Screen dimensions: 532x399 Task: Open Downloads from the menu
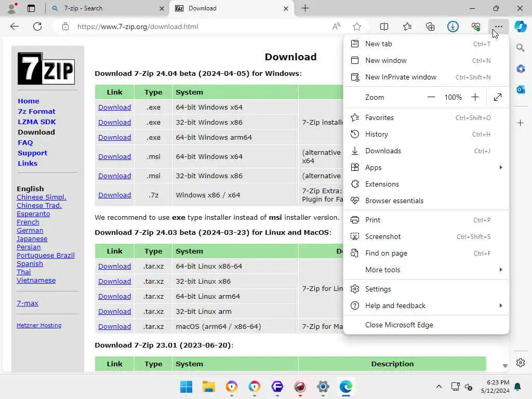click(x=426, y=151)
